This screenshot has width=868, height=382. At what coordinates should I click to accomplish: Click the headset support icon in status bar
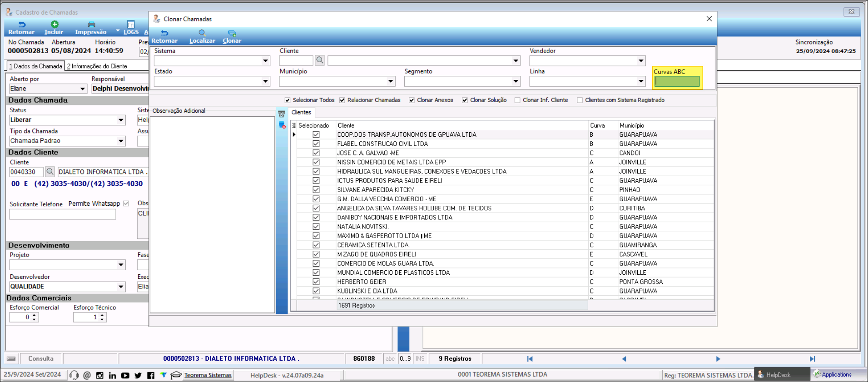point(74,375)
